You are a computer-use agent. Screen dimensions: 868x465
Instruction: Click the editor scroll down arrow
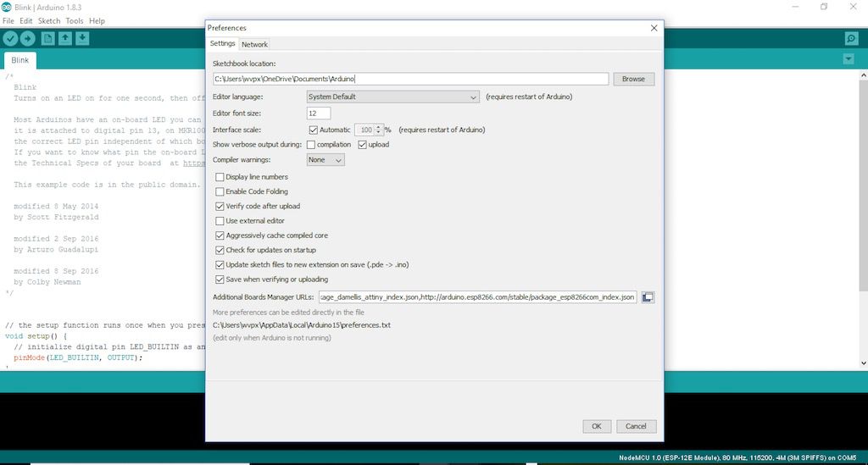pyautogui.click(x=864, y=363)
